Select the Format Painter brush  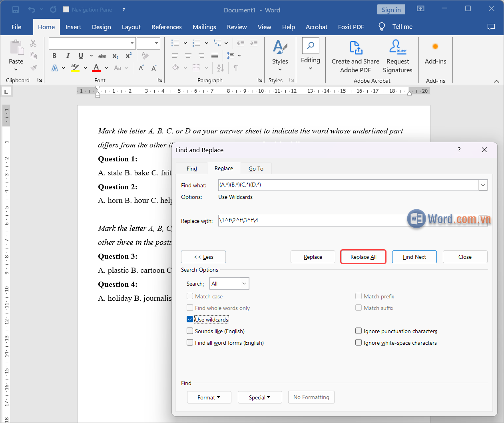point(33,68)
